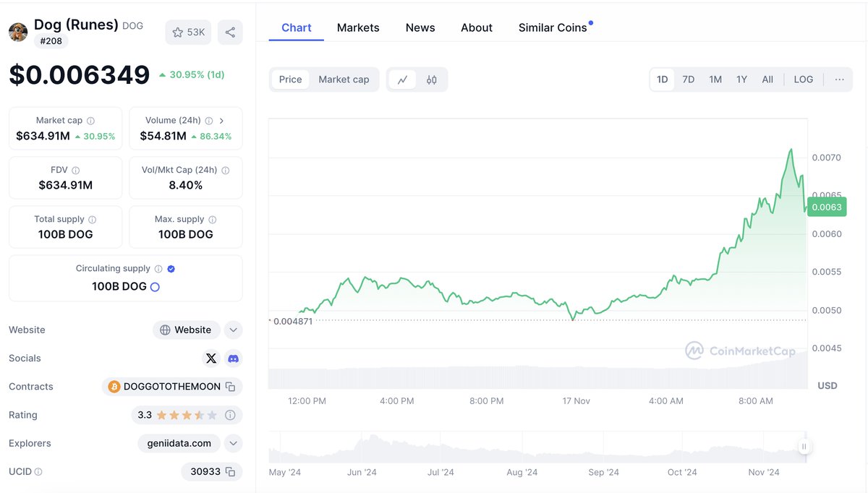Click the #208 rank badge

point(51,41)
